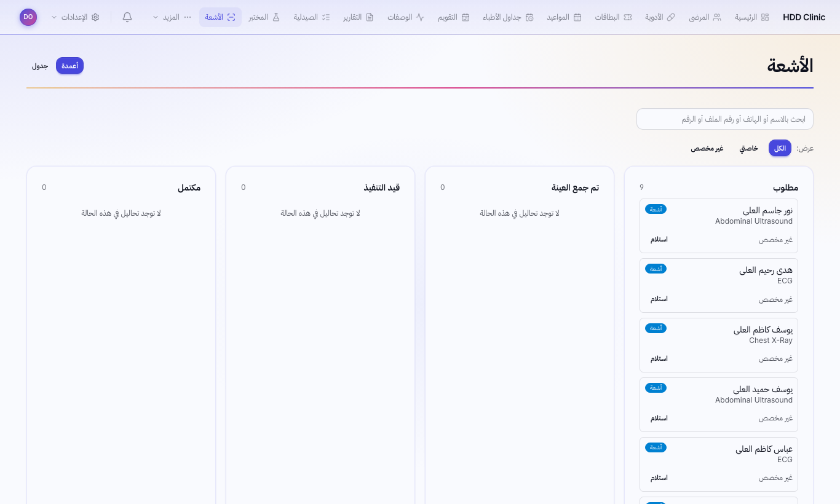Expand the المزيد dropdown chevron
Viewport: 840px width, 504px height.
click(x=156, y=17)
